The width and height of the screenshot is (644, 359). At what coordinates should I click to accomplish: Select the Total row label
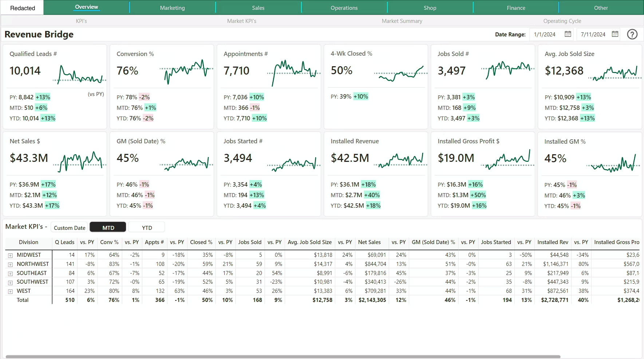[x=23, y=300]
